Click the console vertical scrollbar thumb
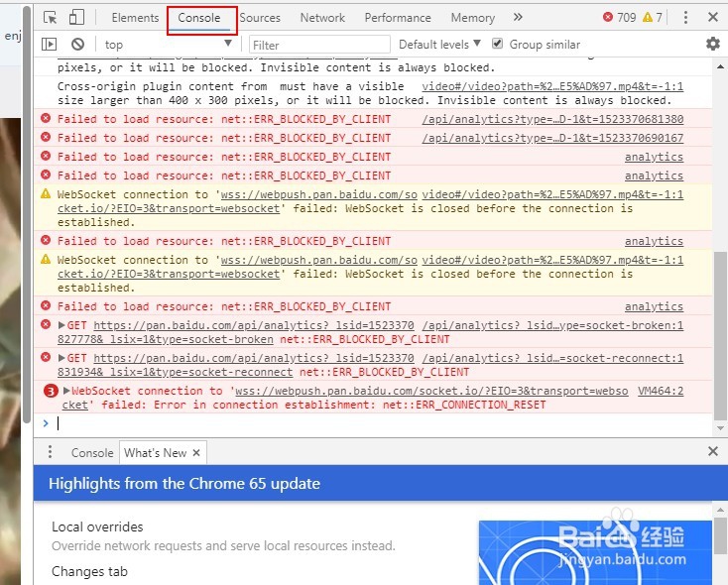Image resolution: width=728 pixels, height=585 pixels. (720, 334)
